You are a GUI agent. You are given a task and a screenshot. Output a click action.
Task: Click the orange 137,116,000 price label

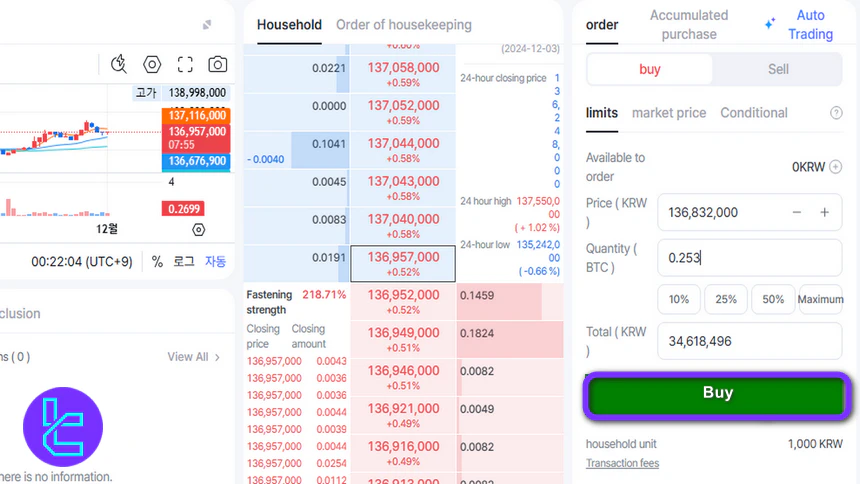[196, 115]
